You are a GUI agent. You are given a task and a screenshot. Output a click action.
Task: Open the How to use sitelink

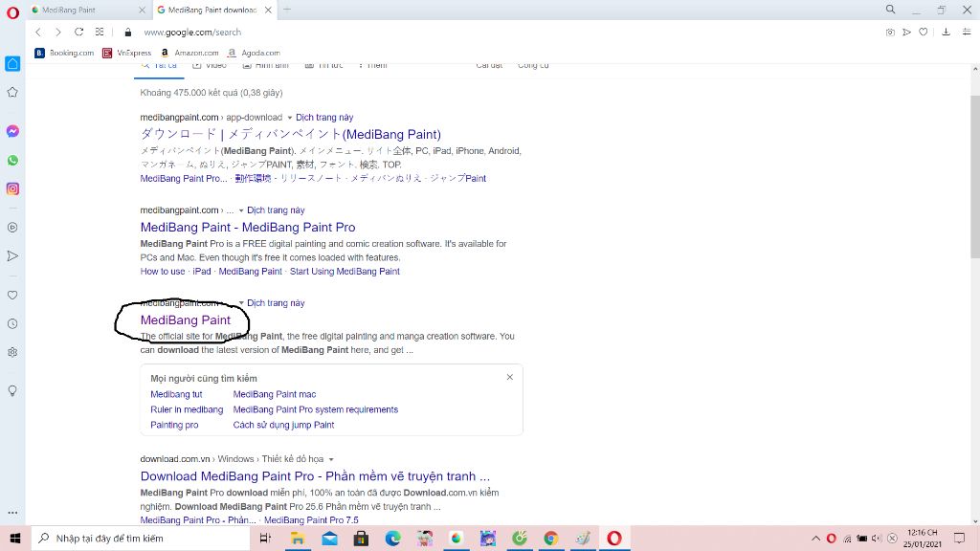point(163,271)
